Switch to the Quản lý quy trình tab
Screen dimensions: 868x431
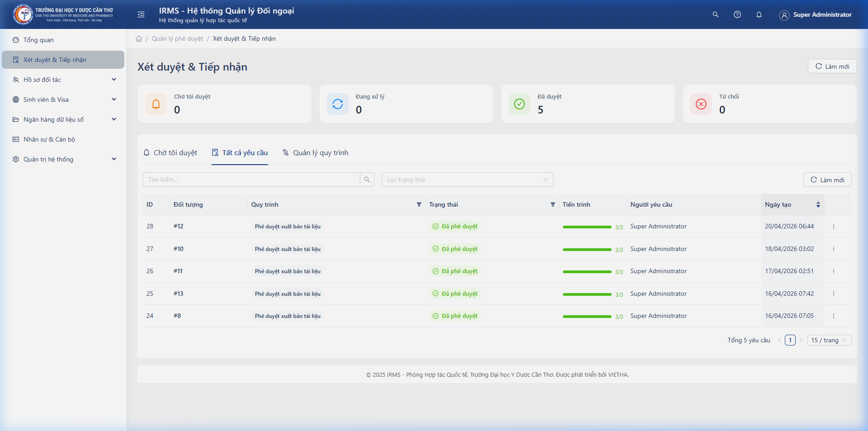point(316,153)
